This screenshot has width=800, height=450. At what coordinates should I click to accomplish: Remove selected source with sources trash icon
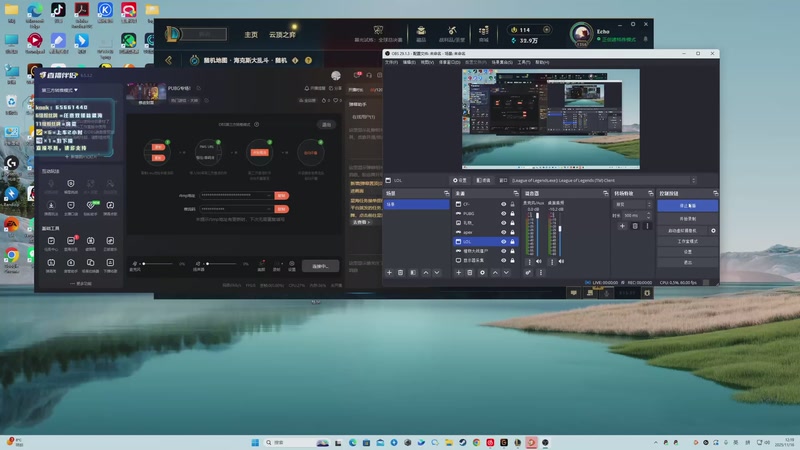pos(470,272)
